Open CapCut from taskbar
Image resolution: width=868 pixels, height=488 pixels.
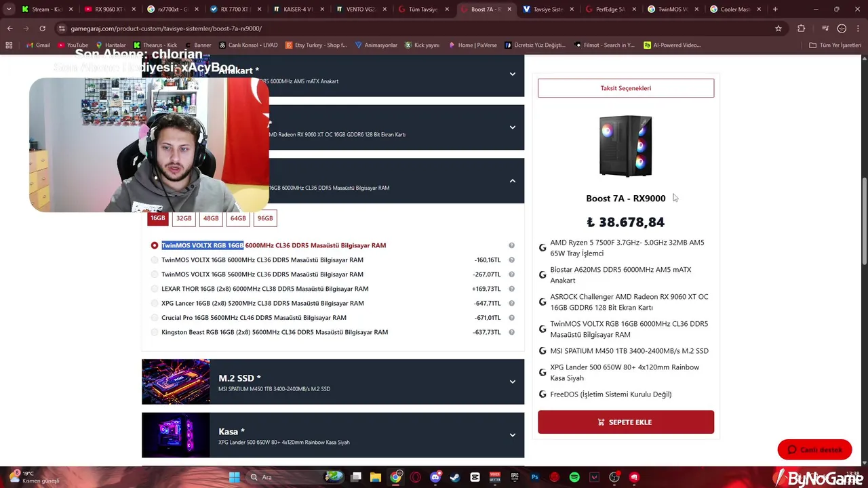(475, 477)
